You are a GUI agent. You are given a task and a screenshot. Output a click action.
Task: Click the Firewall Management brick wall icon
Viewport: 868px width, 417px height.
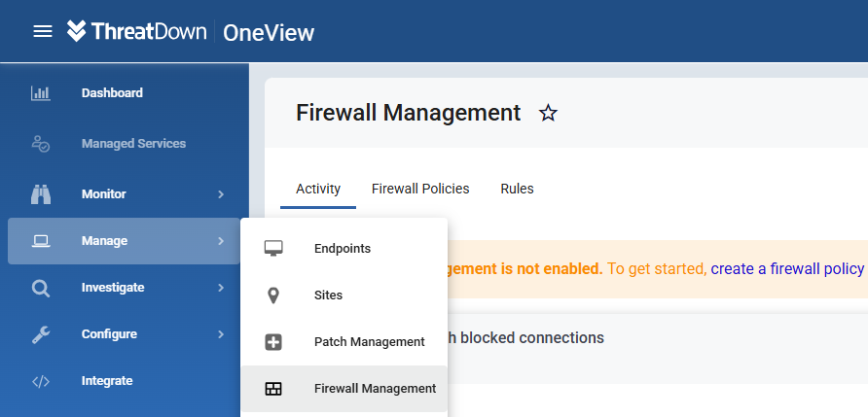273,389
